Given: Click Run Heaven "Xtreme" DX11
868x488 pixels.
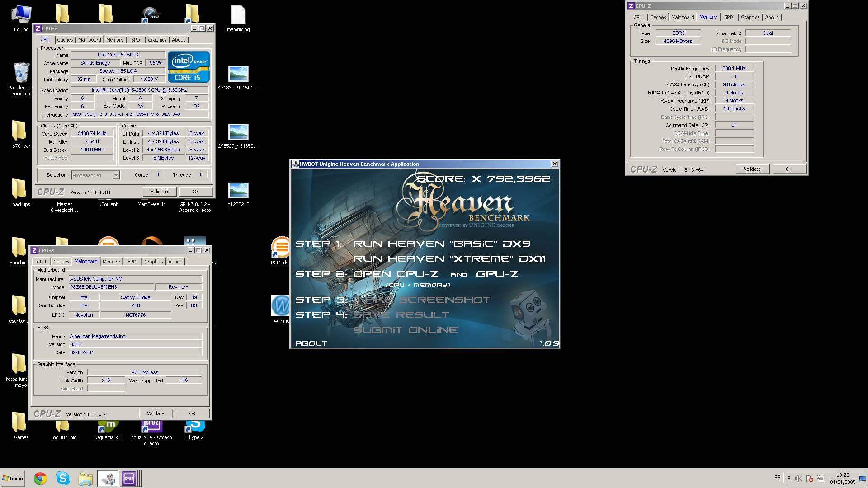Looking at the screenshot, I should pos(449,259).
